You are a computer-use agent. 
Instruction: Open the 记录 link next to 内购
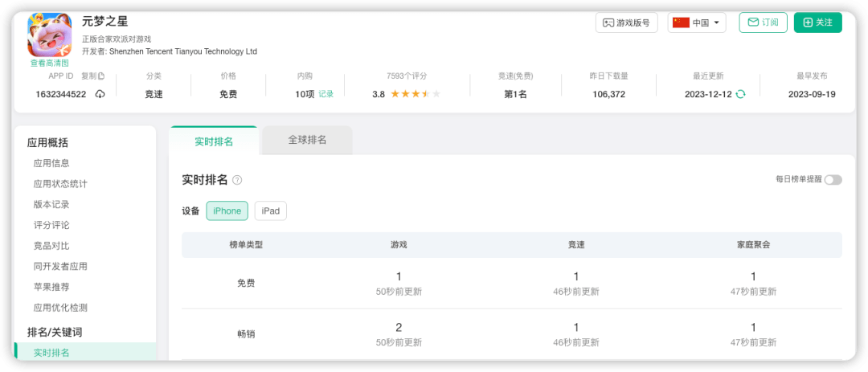[x=325, y=94]
